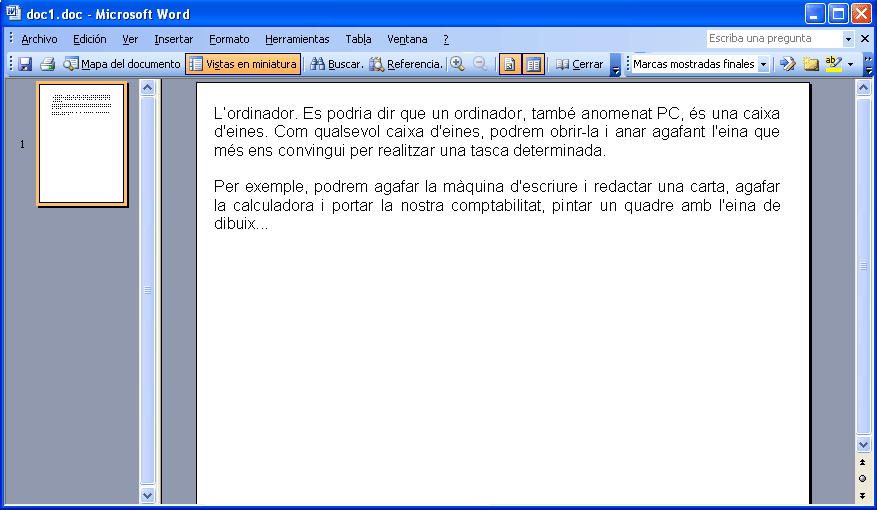This screenshot has height=510, width=877.
Task: Select the page 1 thumbnail
Action: pos(82,144)
